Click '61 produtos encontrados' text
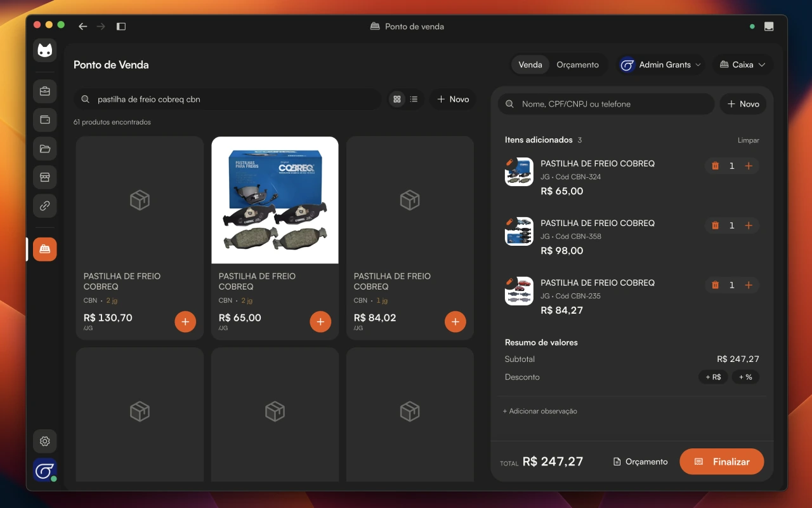 click(112, 122)
